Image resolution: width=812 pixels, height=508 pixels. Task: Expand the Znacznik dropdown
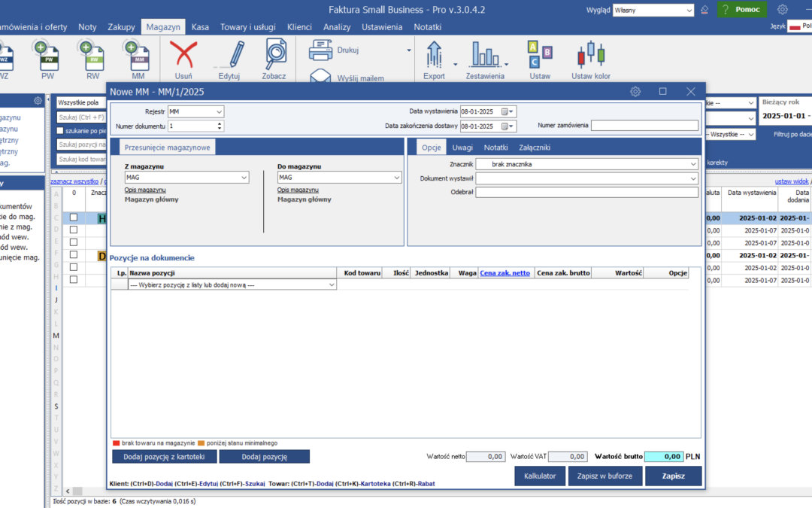tap(692, 163)
